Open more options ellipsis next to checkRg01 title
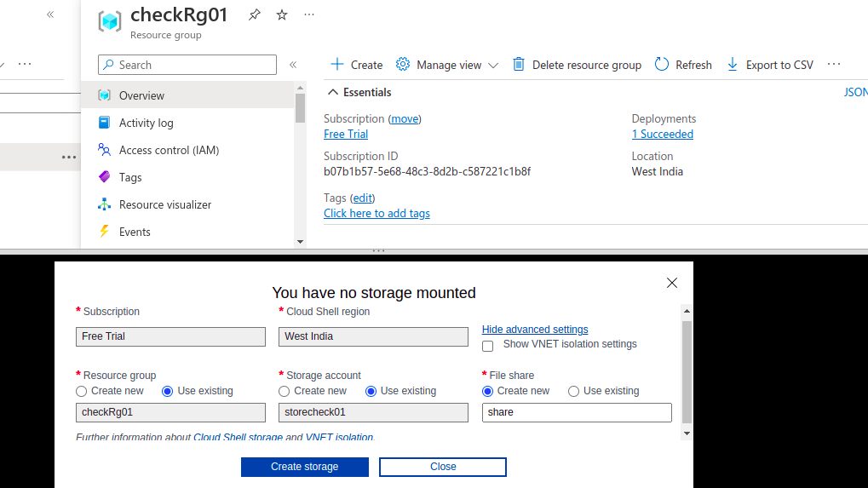This screenshot has height=488, width=868. click(x=309, y=15)
